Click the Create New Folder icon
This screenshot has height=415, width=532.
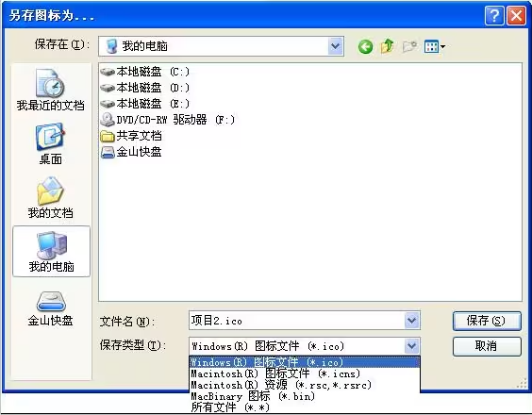pos(410,46)
